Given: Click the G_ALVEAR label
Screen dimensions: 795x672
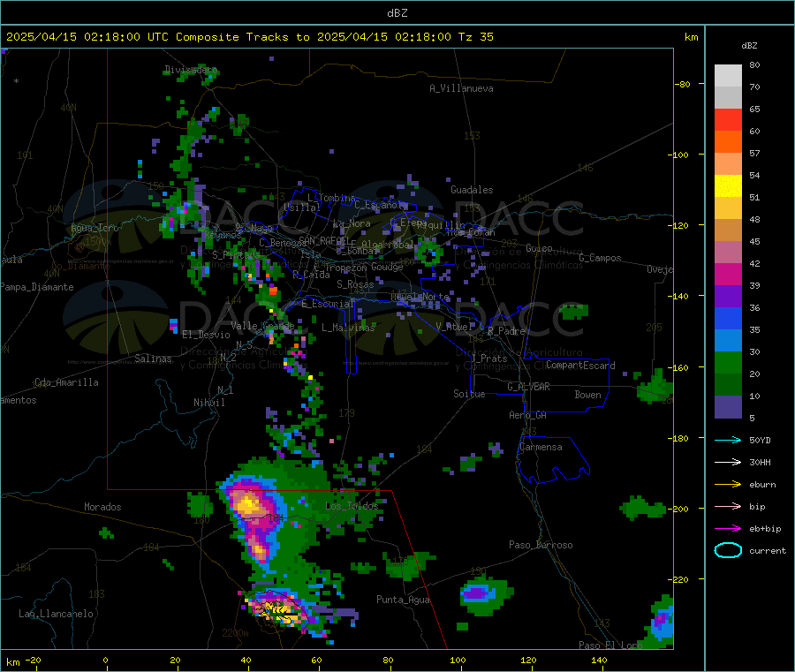Looking at the screenshot, I should pyautogui.click(x=528, y=387).
